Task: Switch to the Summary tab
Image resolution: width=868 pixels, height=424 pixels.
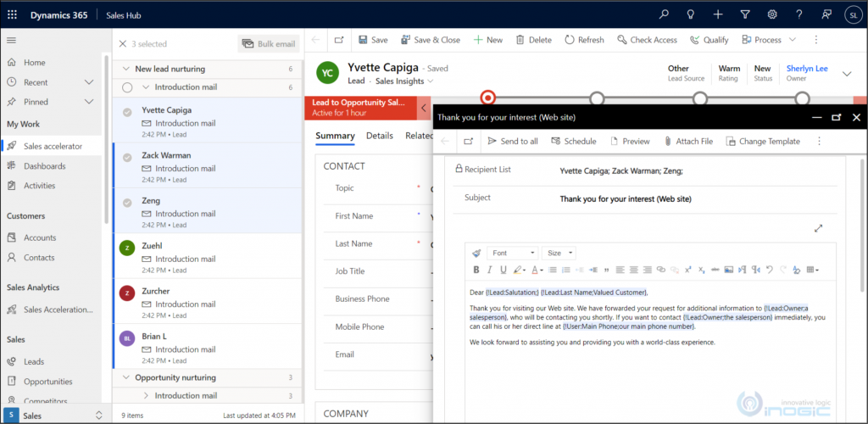Action: pos(335,136)
